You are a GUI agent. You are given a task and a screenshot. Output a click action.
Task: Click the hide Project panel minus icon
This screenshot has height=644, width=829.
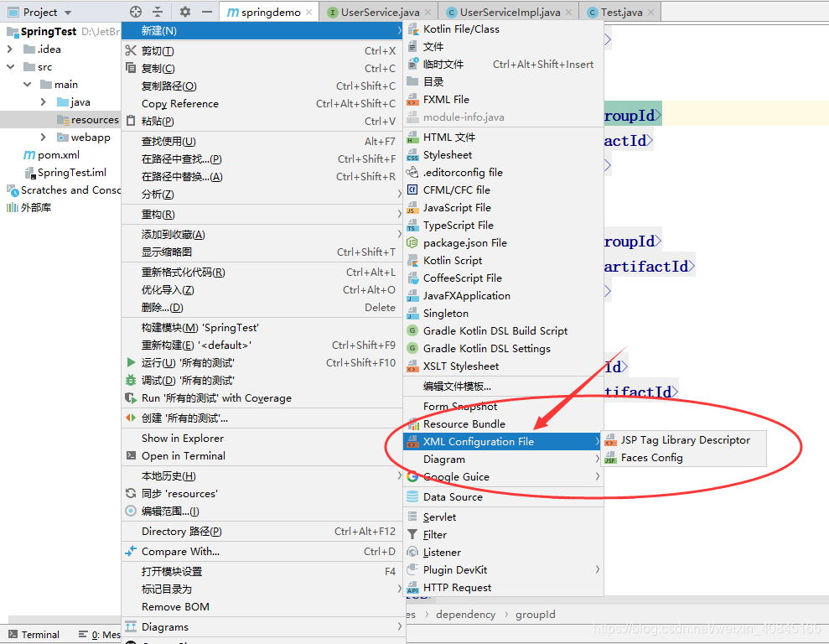pos(207,12)
